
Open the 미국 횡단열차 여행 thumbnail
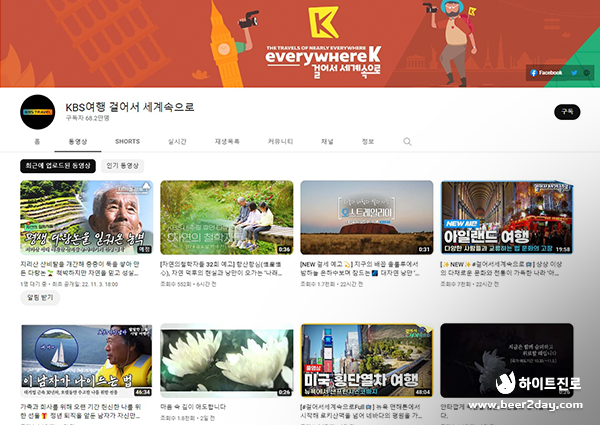coord(367,361)
